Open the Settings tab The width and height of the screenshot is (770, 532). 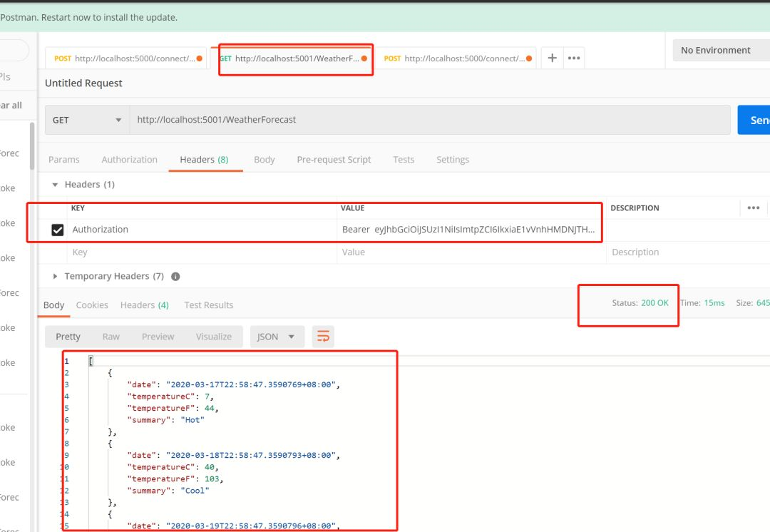[453, 160]
